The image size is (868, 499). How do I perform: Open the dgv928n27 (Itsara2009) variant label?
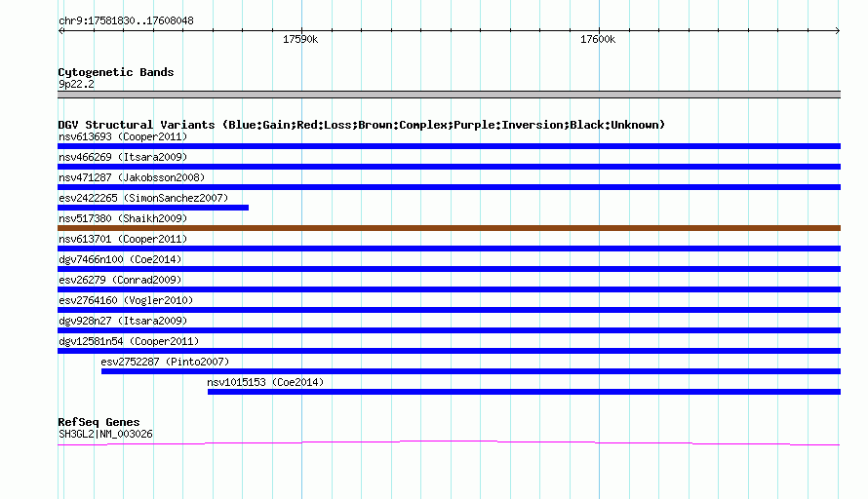[x=123, y=321]
